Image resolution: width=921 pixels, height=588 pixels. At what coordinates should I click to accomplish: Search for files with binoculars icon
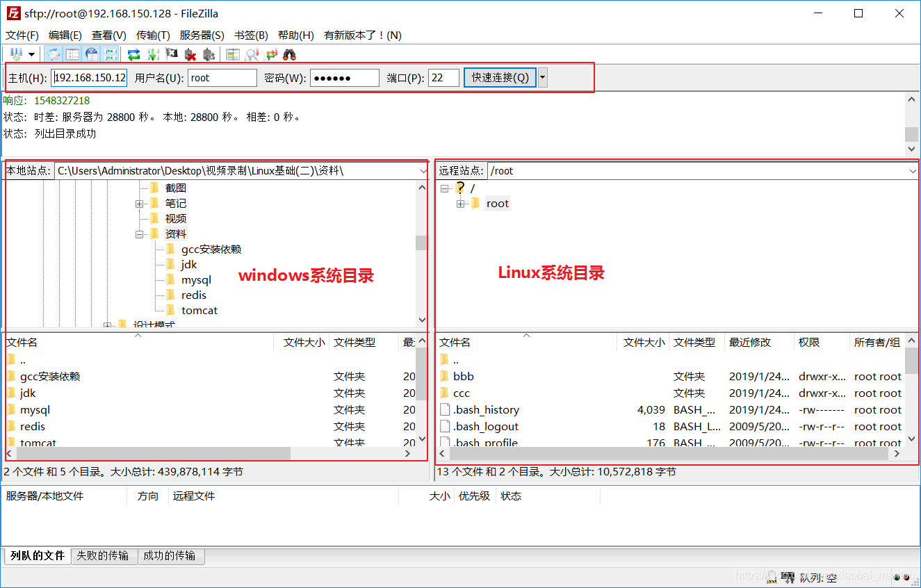coord(290,54)
